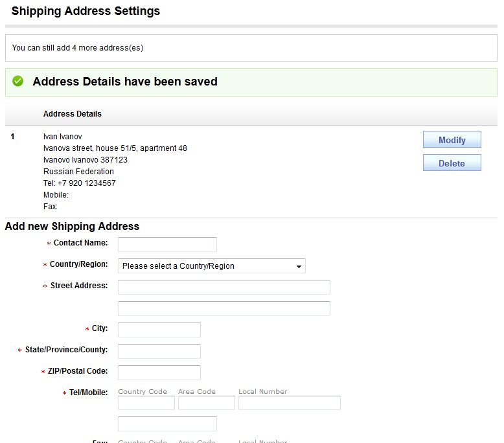Click the second Street Address line field
The image size is (504, 443).
pos(223,308)
